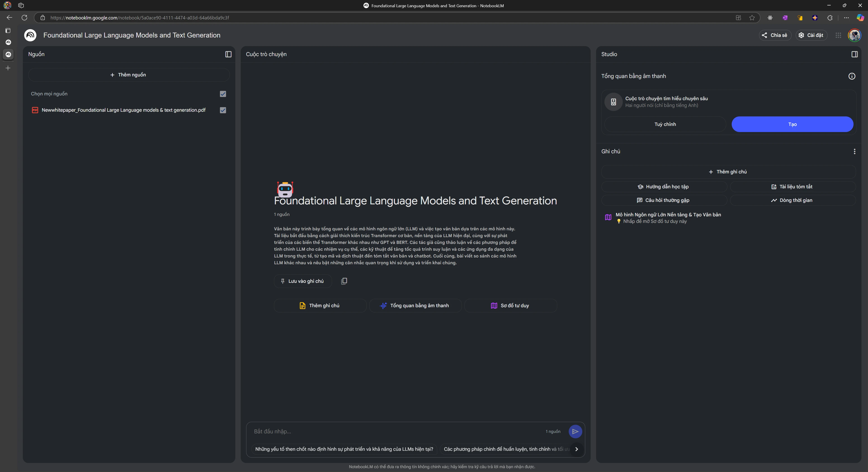Open the gear-like extension icon in toolbar
This screenshot has width=868, height=472.
(x=770, y=17)
